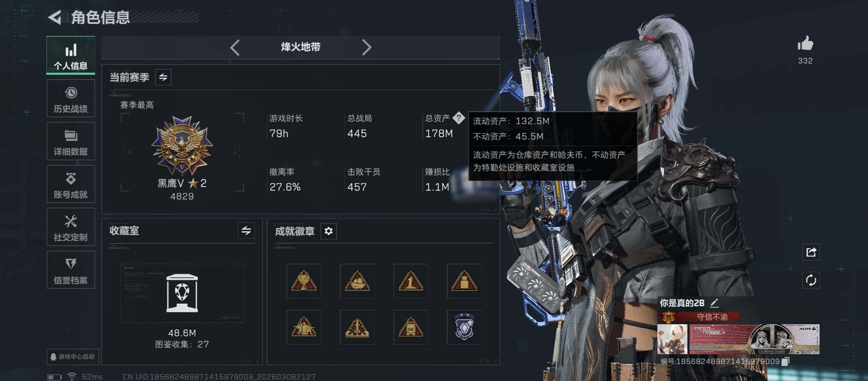868x381 pixels.
Task: Toggle the 收藏室 display swap button
Action: pyautogui.click(x=246, y=231)
